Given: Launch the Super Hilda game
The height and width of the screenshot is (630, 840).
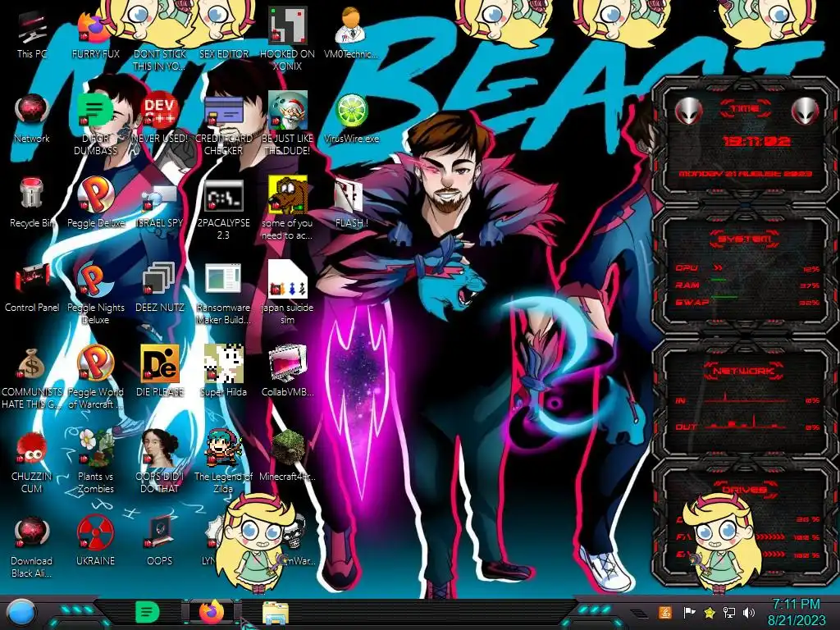Looking at the screenshot, I should [223, 371].
